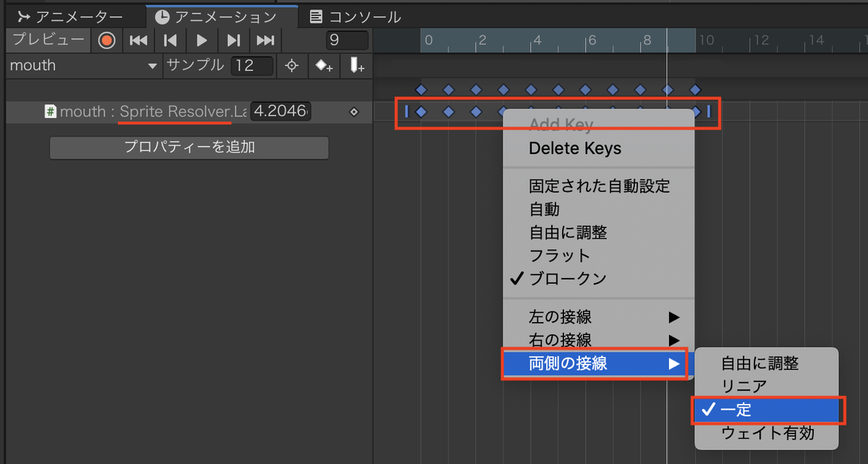Go to last keyframe button
The width and height of the screenshot is (868, 464).
click(265, 41)
